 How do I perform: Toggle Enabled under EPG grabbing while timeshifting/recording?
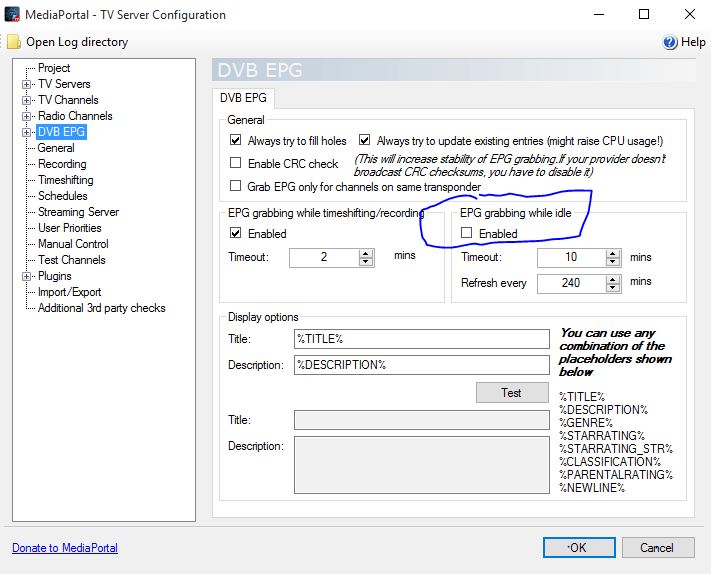[x=235, y=233]
